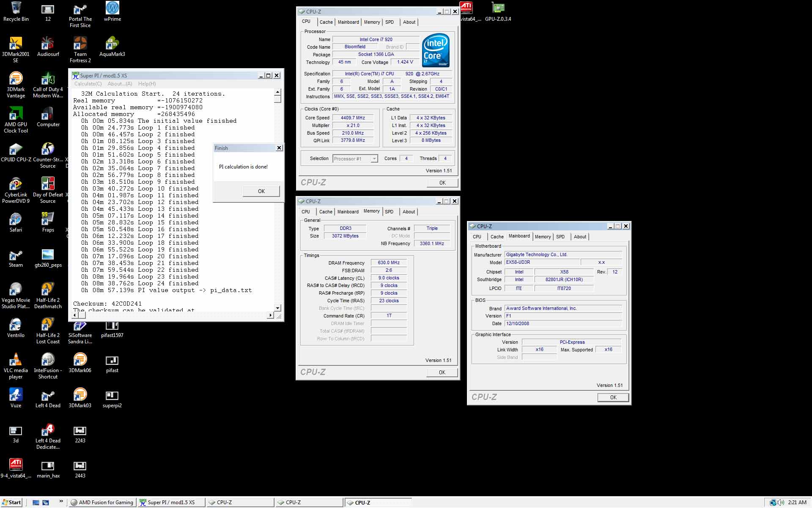Open Call of Duty 4 Modern Warfare icon
The height and width of the screenshot is (508, 812).
point(48,85)
